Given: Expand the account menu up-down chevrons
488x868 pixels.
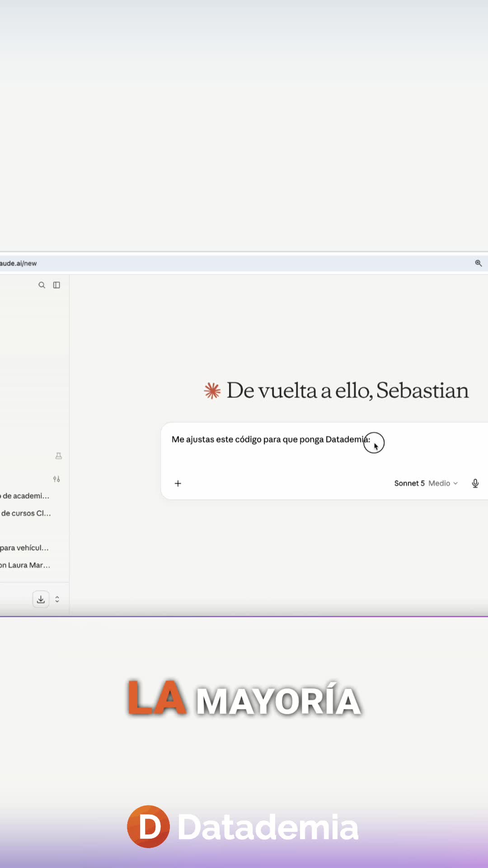Looking at the screenshot, I should pyautogui.click(x=57, y=599).
